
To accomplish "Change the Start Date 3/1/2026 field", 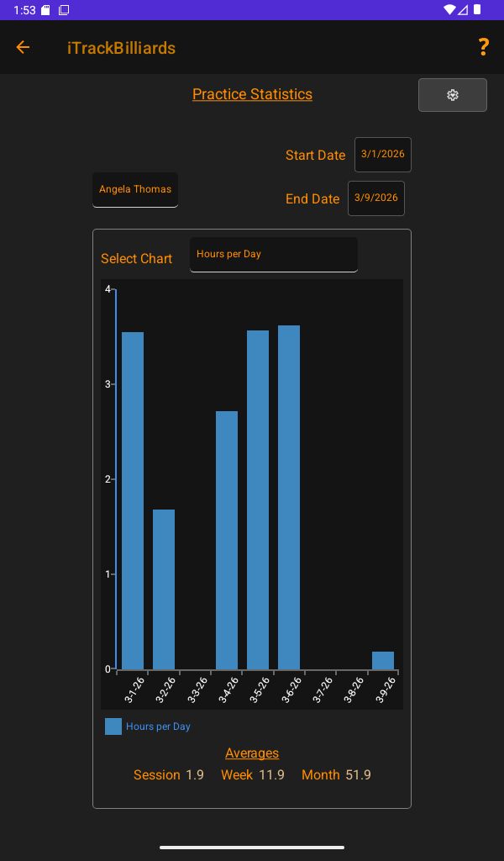I will [x=383, y=155].
